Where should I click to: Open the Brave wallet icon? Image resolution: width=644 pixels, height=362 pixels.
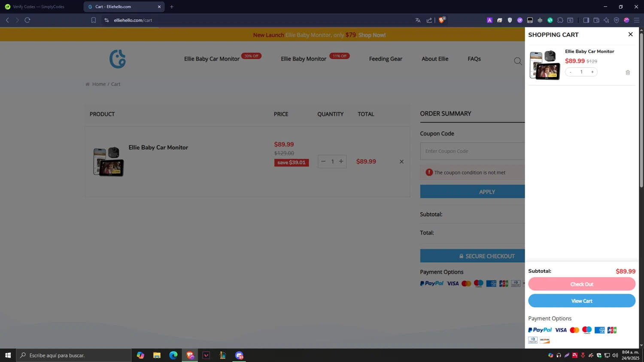tap(596, 20)
